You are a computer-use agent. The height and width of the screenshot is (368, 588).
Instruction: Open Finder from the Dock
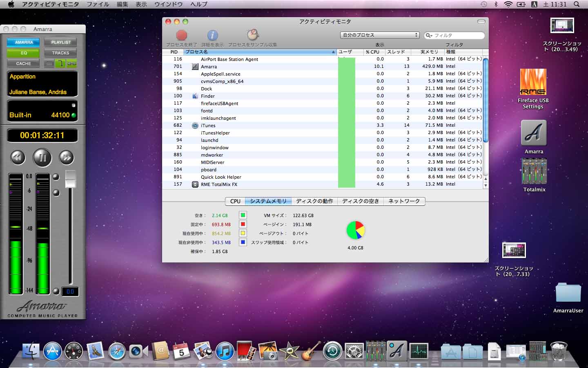click(x=31, y=351)
